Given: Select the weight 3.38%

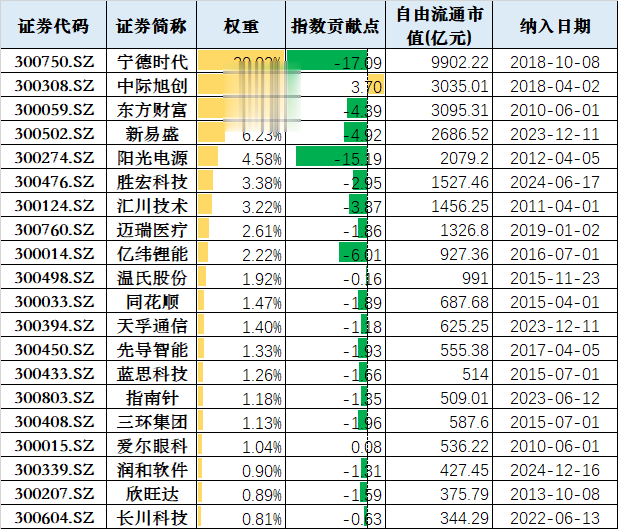Looking at the screenshot, I should tap(262, 183).
